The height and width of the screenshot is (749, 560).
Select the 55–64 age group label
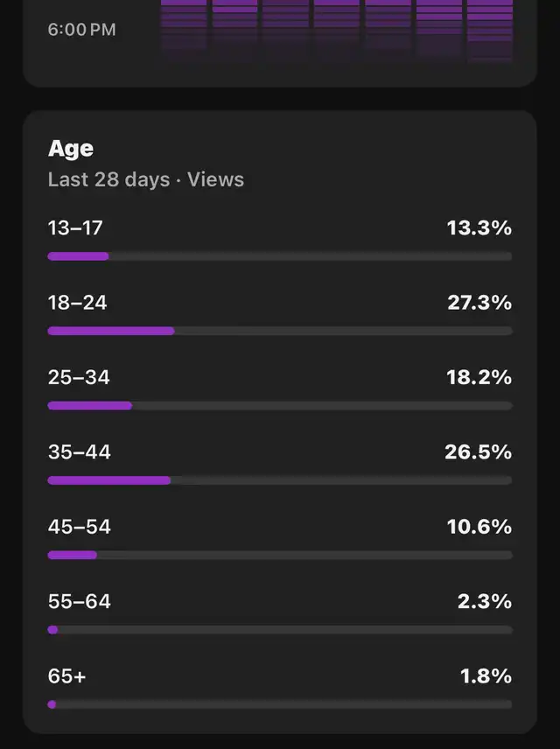79,602
